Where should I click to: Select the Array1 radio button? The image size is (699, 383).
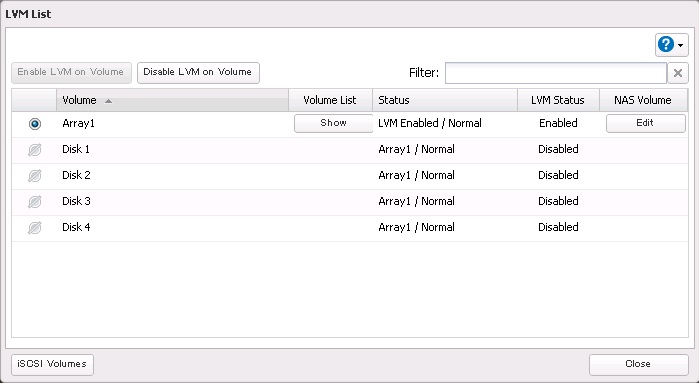tap(34, 124)
